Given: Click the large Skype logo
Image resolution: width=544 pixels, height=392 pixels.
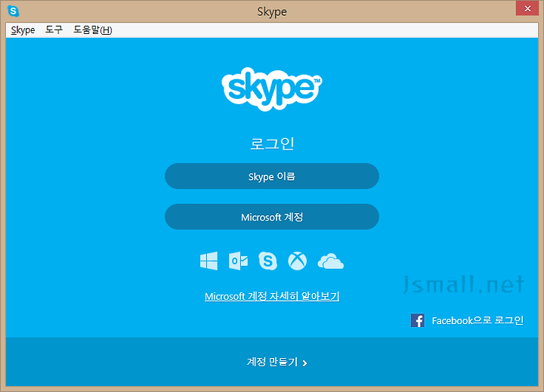Looking at the screenshot, I should 272,89.
